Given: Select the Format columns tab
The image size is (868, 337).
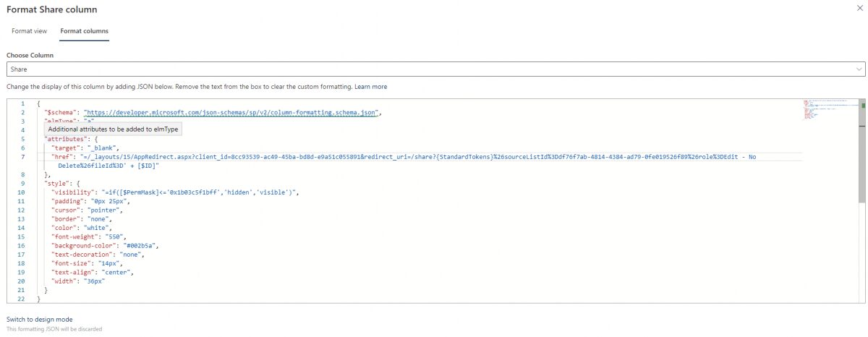Looking at the screenshot, I should click(84, 31).
